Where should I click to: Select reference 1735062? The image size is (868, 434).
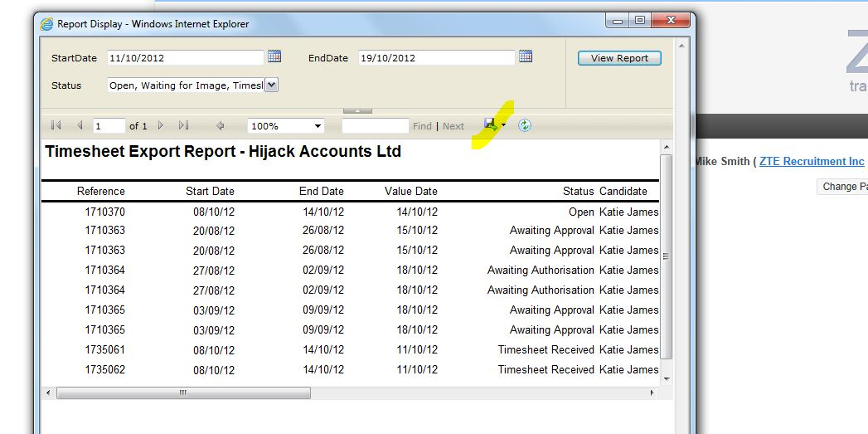pyautogui.click(x=104, y=370)
